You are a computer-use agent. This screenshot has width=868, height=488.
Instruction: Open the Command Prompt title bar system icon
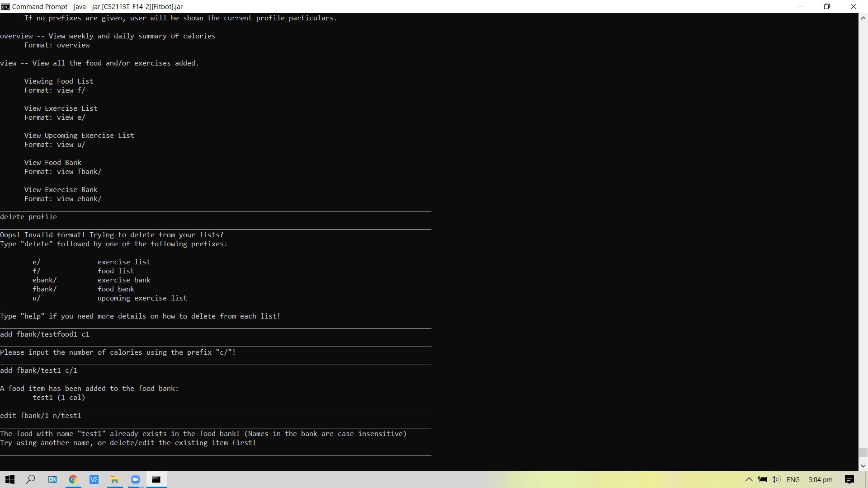coord(5,6)
